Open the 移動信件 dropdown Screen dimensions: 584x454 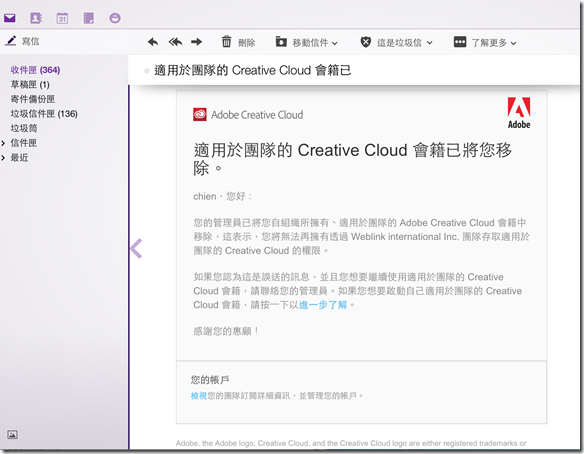click(x=315, y=43)
